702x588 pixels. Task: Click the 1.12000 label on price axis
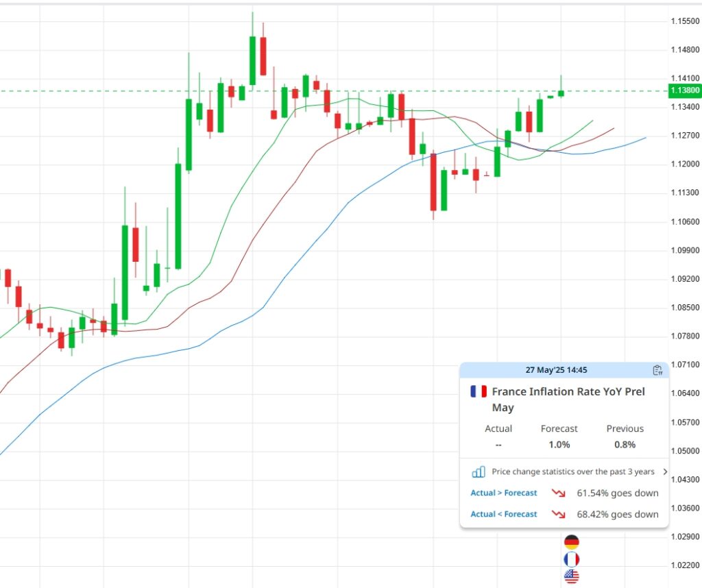point(684,164)
